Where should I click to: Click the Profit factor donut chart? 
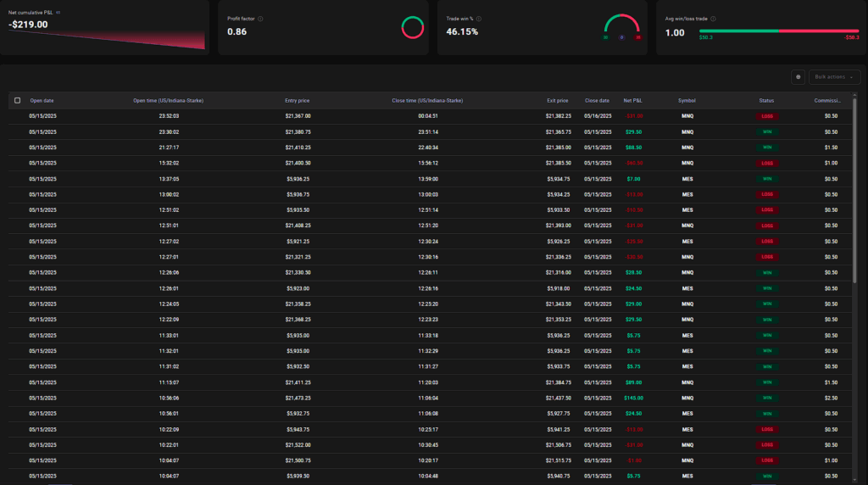pyautogui.click(x=413, y=27)
